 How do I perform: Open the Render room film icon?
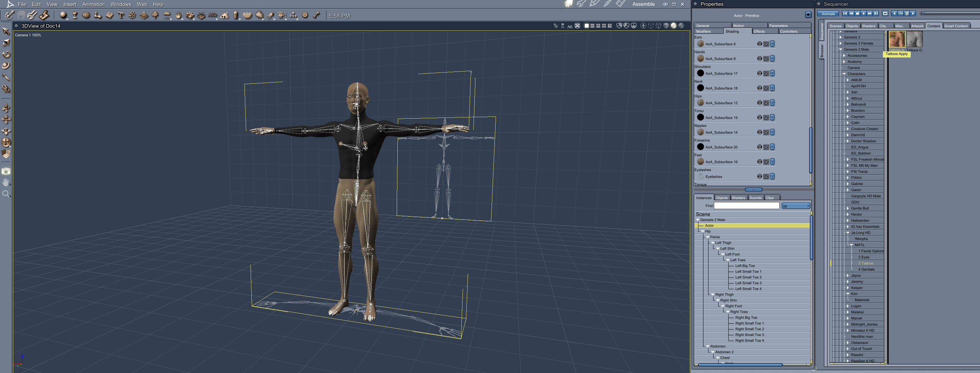[620, 4]
